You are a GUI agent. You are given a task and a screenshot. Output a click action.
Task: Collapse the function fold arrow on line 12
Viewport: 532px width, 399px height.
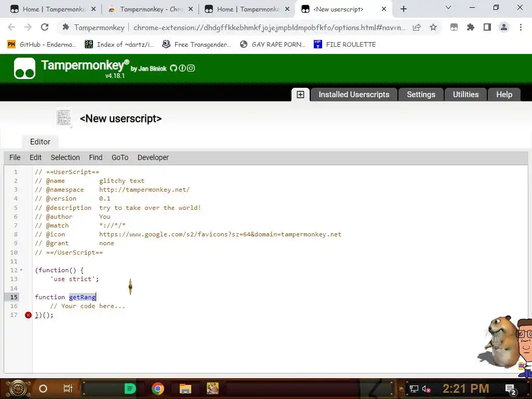click(21, 270)
